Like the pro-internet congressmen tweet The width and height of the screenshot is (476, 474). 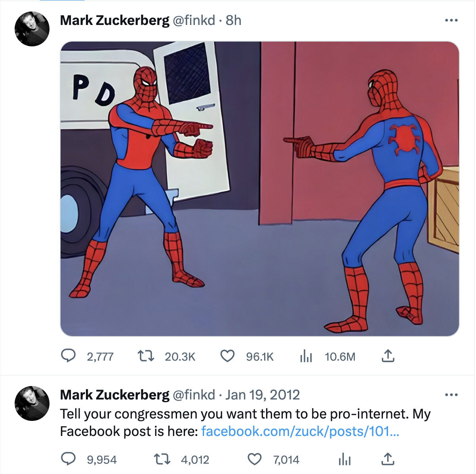254,459
